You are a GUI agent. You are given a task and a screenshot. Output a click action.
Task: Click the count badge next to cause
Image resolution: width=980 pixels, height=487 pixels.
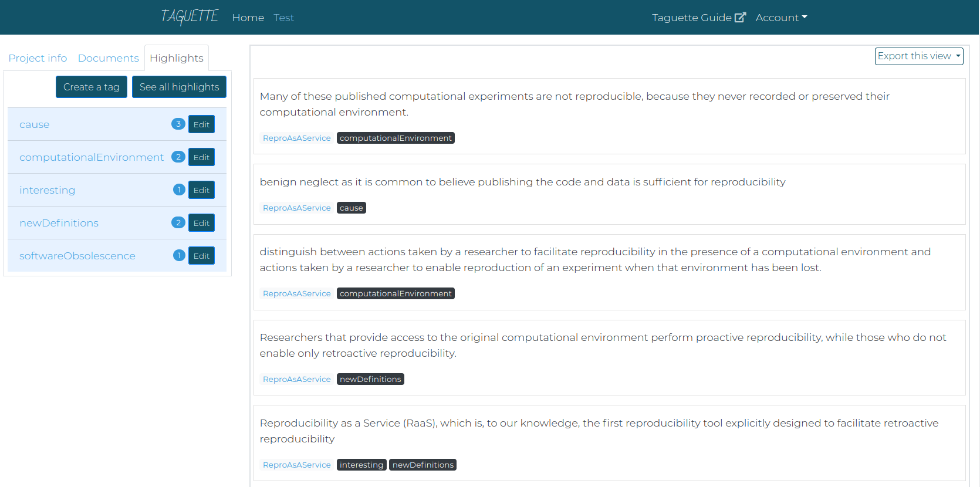178,124
